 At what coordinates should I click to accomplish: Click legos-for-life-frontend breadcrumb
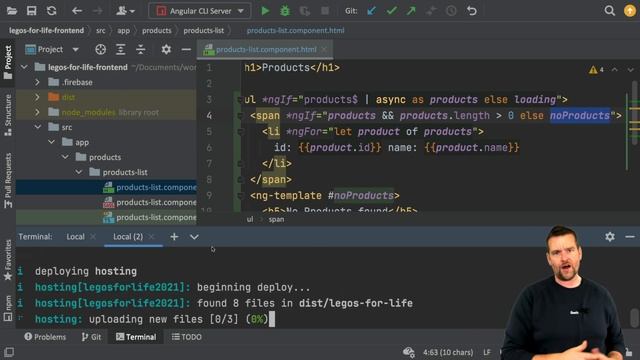(x=46, y=30)
